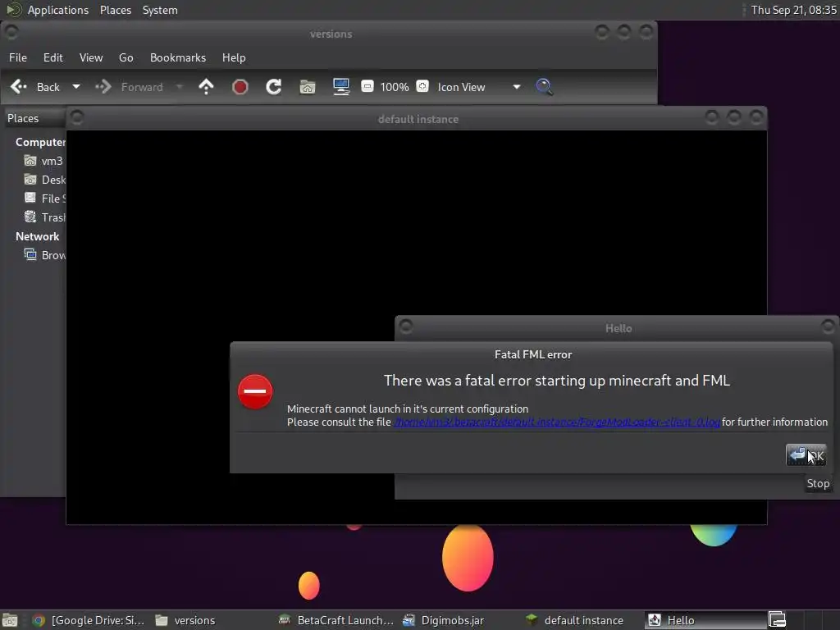Expand the Forward history dropdown arrow
The image size is (840, 630).
tap(180, 87)
